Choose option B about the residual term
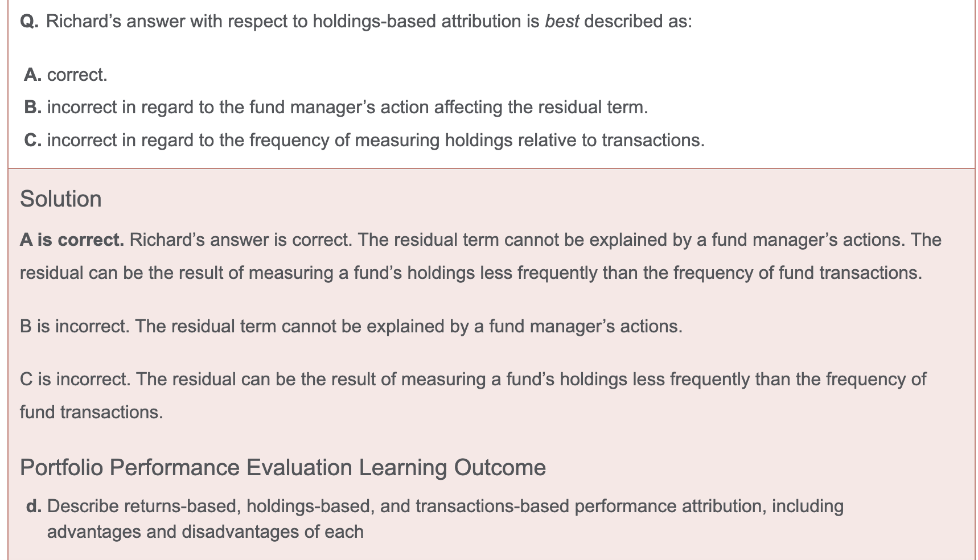 347,107
